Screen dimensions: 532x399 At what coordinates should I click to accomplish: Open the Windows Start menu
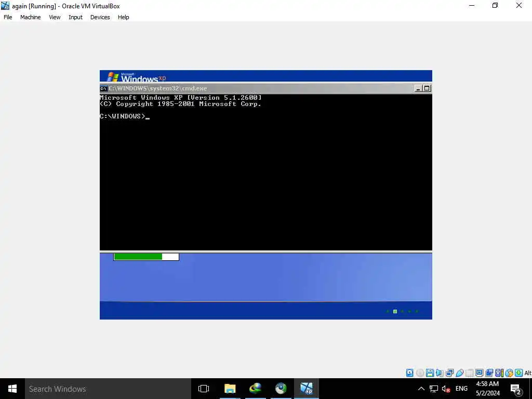(x=12, y=389)
